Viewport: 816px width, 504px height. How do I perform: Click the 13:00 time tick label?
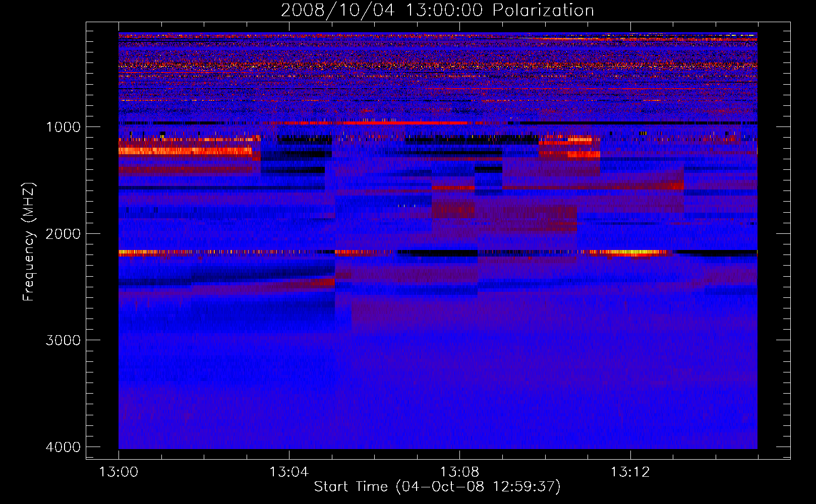(119, 472)
